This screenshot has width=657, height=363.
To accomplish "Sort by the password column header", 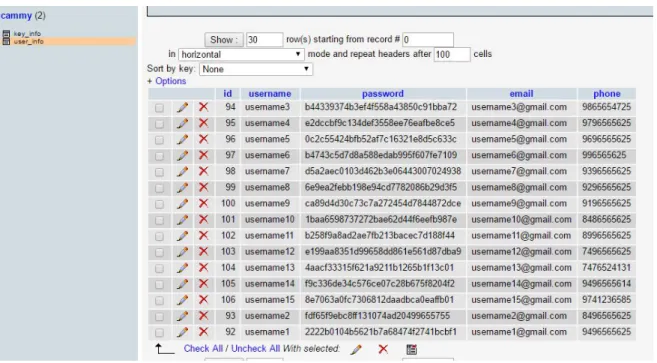I will point(383,93).
